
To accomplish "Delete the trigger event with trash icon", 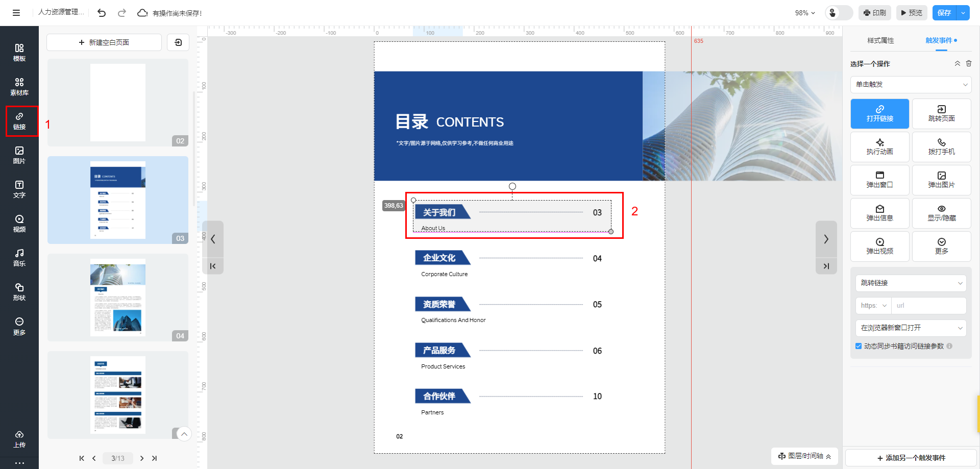I will [969, 64].
